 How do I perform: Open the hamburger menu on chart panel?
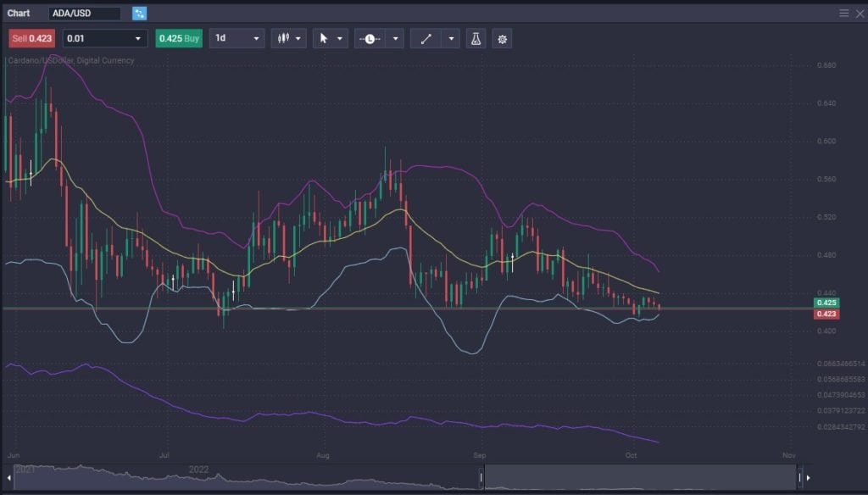pos(844,13)
